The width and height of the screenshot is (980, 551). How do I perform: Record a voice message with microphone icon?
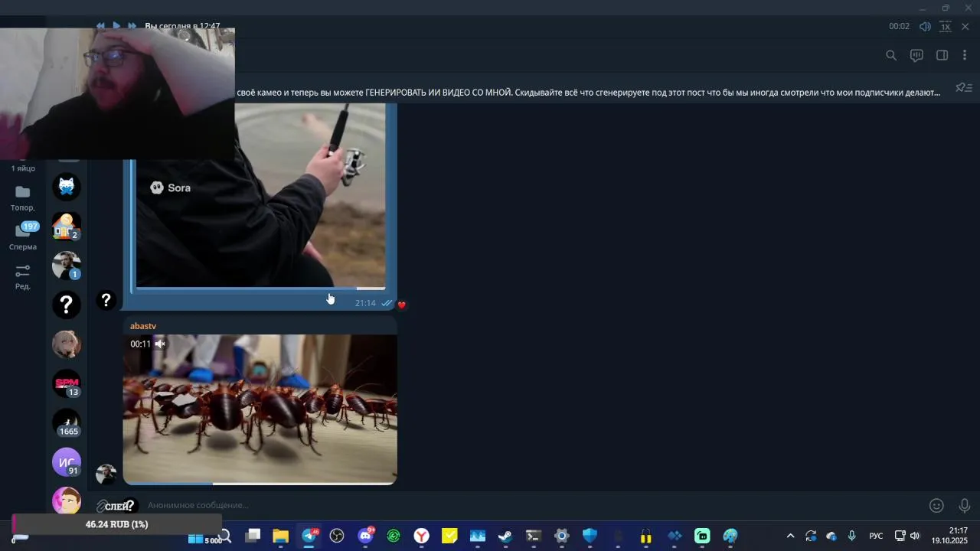tap(965, 505)
